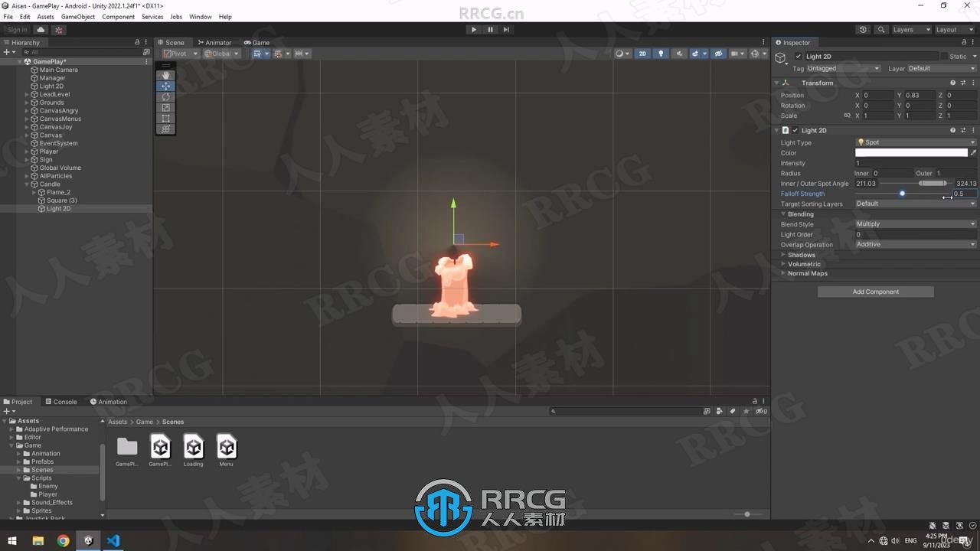Open the Blend Style Multiply dropdown

[916, 224]
